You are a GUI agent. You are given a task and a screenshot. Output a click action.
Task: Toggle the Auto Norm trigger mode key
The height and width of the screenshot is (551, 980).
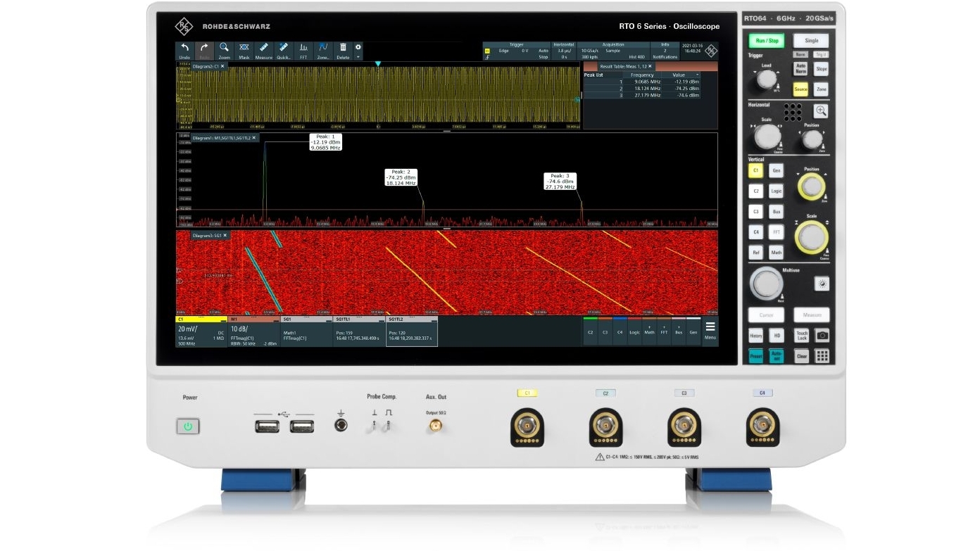tap(800, 69)
